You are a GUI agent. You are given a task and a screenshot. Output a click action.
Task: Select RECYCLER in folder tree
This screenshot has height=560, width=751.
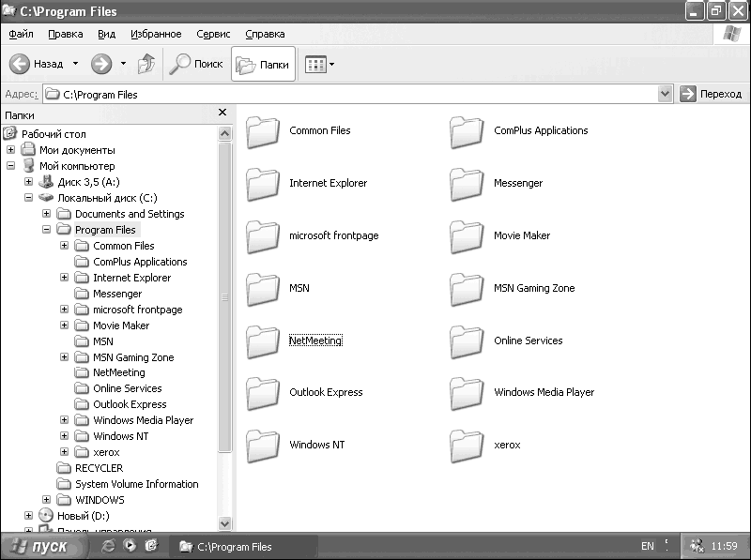click(100, 468)
